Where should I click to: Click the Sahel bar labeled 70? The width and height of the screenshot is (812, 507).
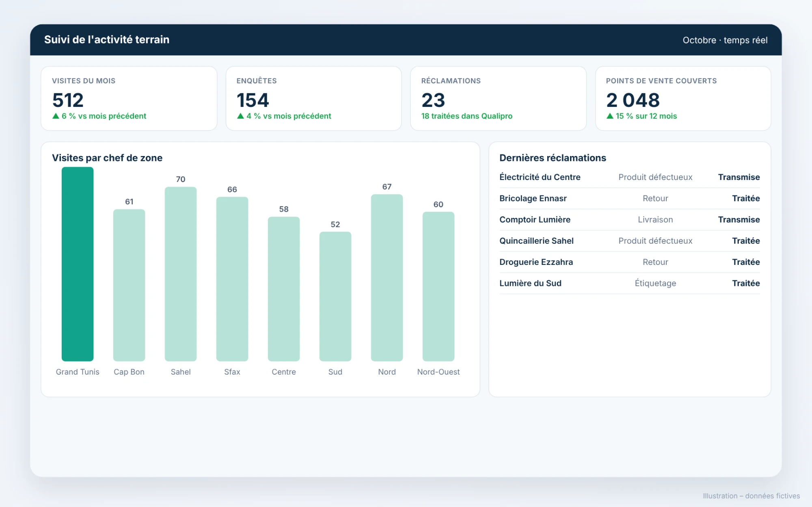click(181, 274)
